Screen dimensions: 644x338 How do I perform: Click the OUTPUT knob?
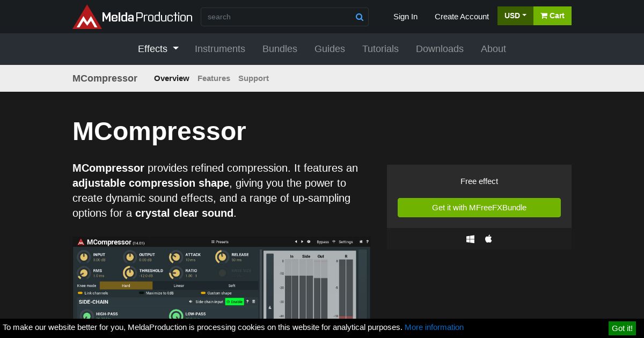point(129,257)
